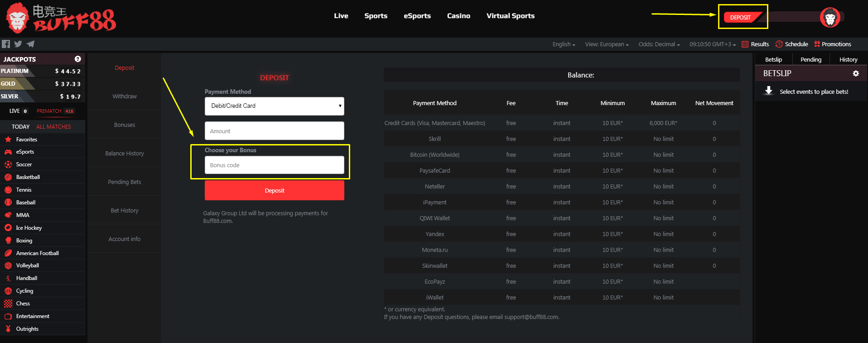Open the Results calendar icon
This screenshot has height=343, width=868.
click(745, 44)
